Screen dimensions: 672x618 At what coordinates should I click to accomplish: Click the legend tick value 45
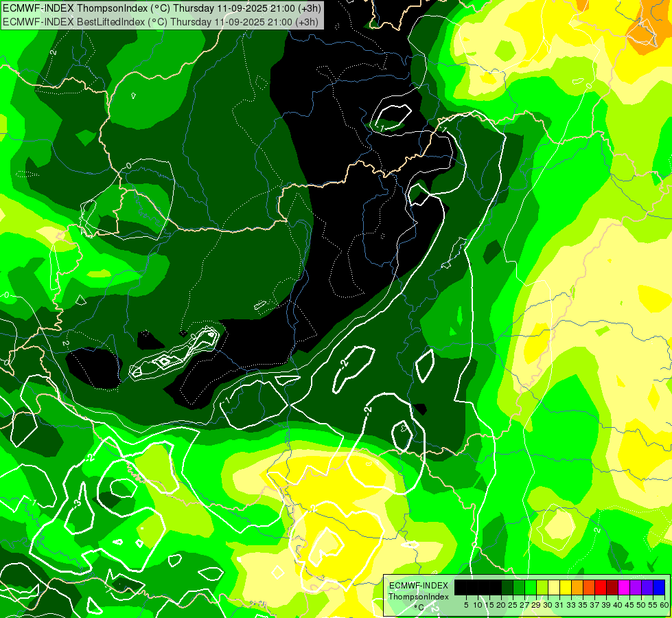pyautogui.click(x=629, y=605)
